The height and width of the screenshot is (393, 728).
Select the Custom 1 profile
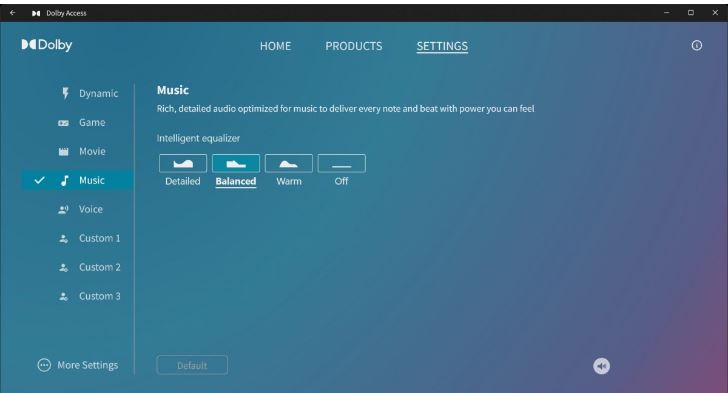tap(78, 238)
